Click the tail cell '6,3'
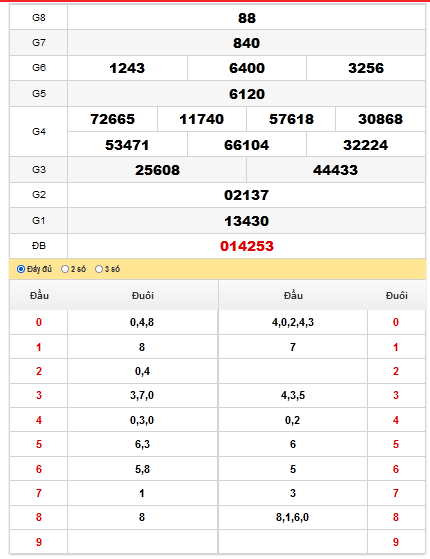 tap(142, 444)
